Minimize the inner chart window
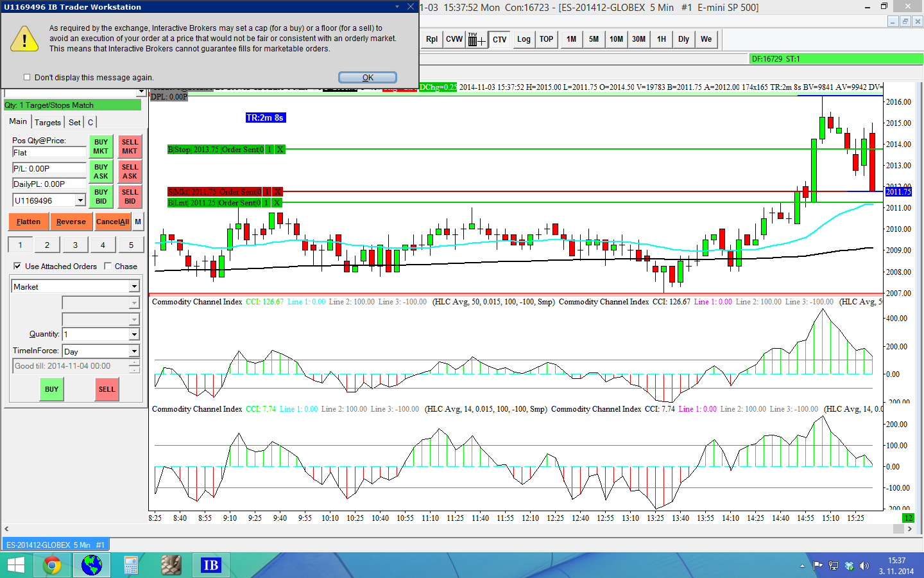 (893, 21)
